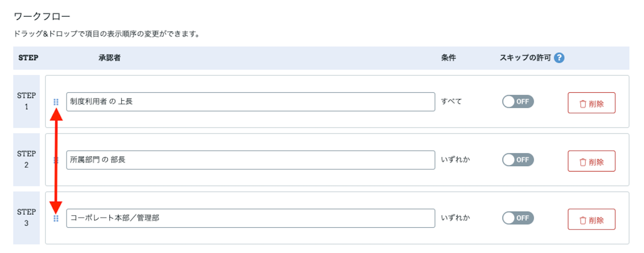The width and height of the screenshot is (644, 253).
Task: Click the すべて condition for STEP 1
Action: click(x=451, y=101)
